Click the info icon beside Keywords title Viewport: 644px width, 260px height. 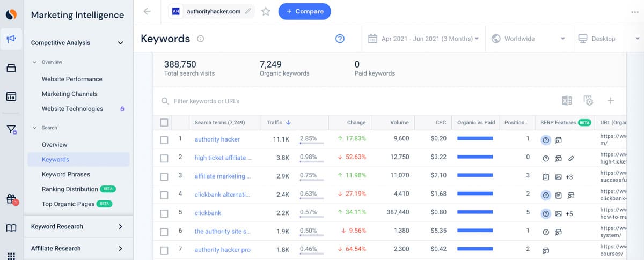click(201, 39)
